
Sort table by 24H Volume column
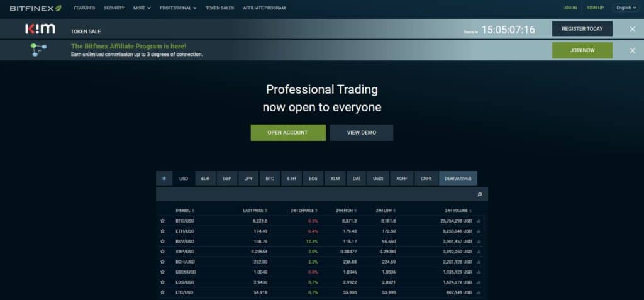pos(458,211)
